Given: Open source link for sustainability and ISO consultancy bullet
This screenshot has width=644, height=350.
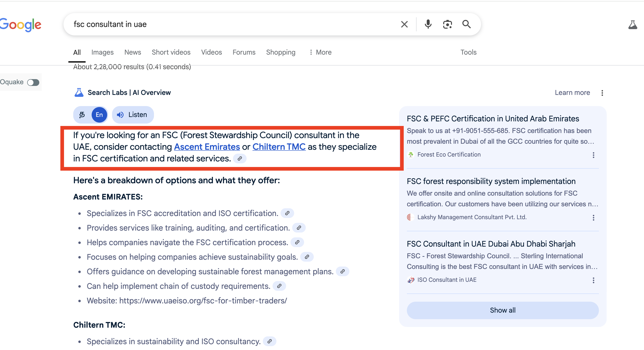Looking at the screenshot, I should coord(269,342).
